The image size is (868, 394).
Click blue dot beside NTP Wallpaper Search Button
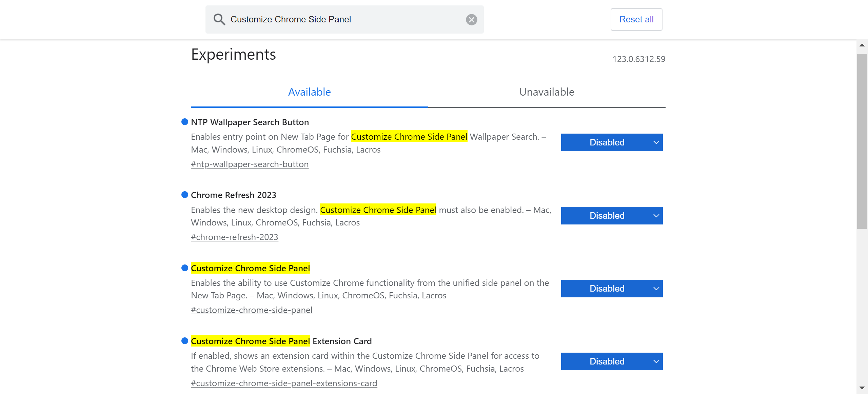coord(185,122)
